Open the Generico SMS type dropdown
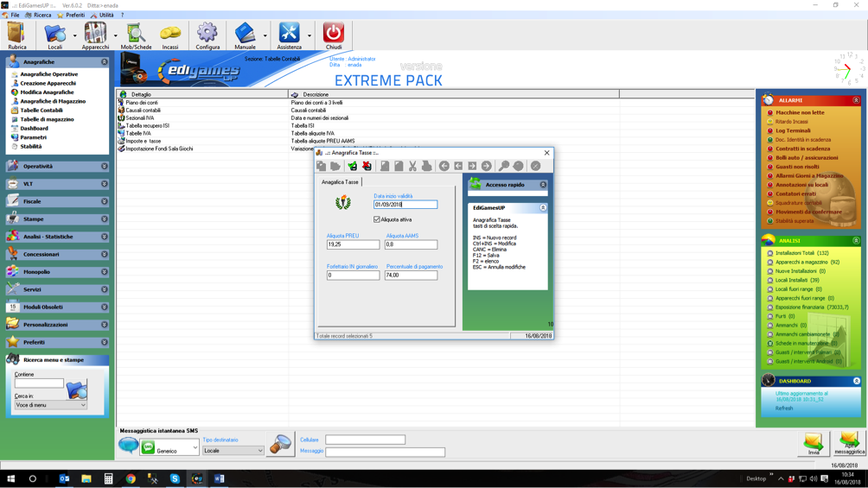Viewport: 868px width, 488px height. pos(169,447)
